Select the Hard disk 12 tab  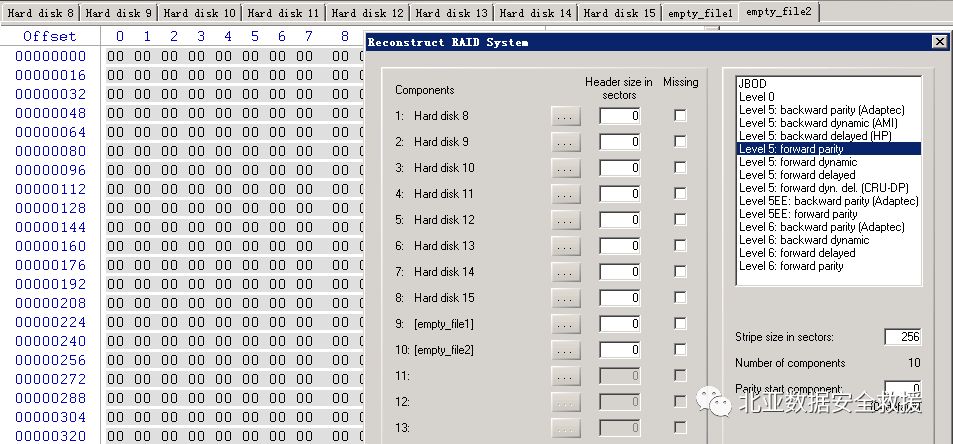[x=367, y=13]
